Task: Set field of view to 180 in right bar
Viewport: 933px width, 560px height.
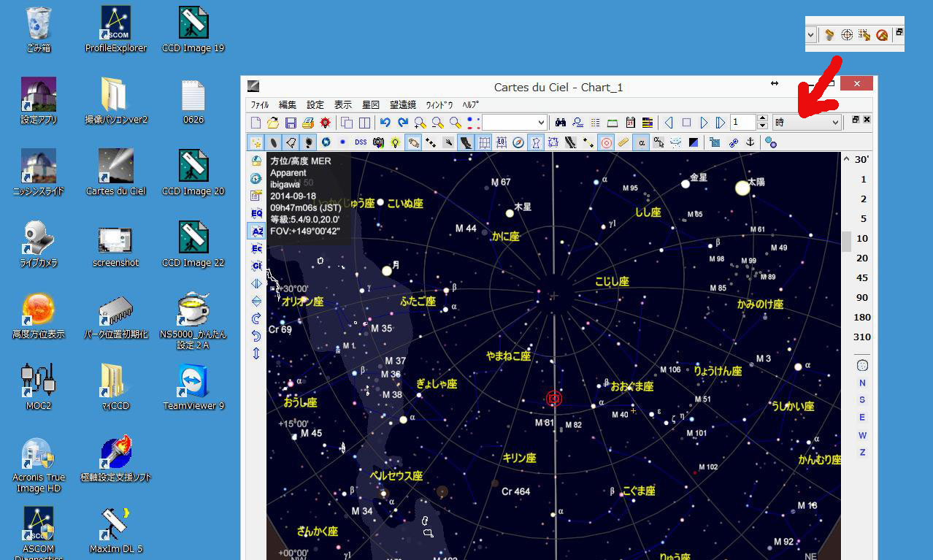Action: point(862,317)
